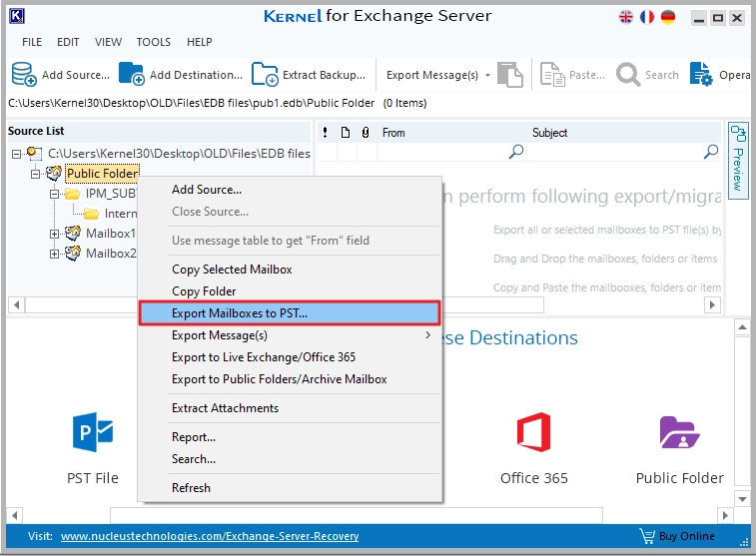The image size is (756, 556).
Task: Click the Buy Online link
Action: [686, 536]
